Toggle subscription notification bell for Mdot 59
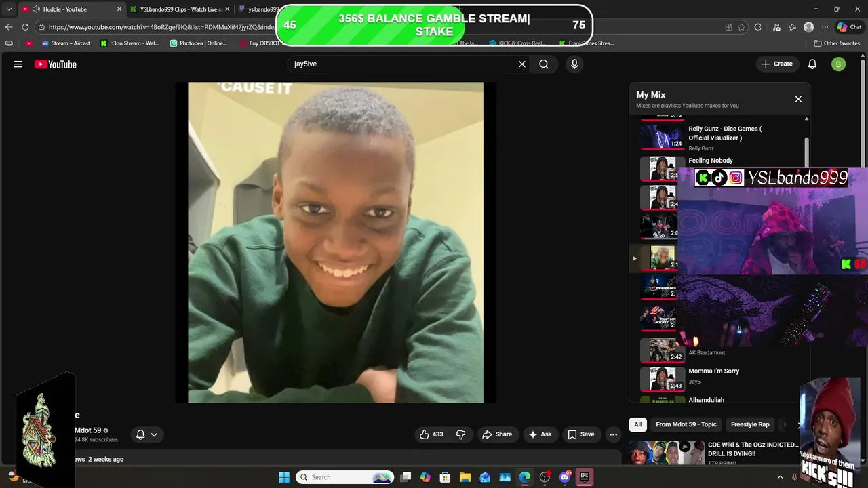This screenshot has width=868, height=488. click(x=146, y=434)
